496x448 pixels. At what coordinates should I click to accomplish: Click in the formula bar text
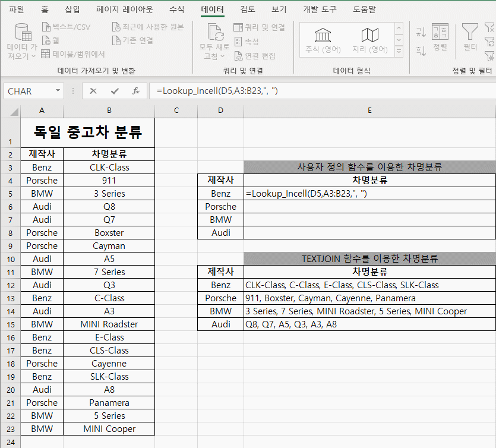(323, 91)
